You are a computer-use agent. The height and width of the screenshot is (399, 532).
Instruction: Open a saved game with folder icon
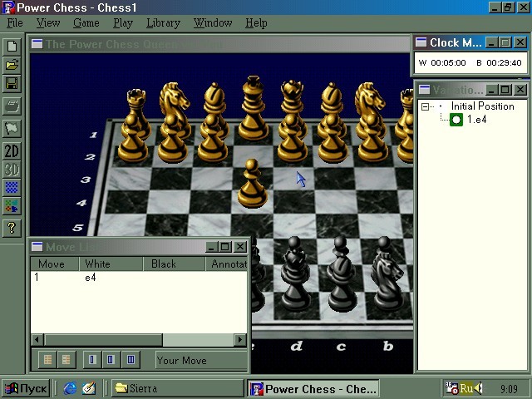[x=12, y=65]
